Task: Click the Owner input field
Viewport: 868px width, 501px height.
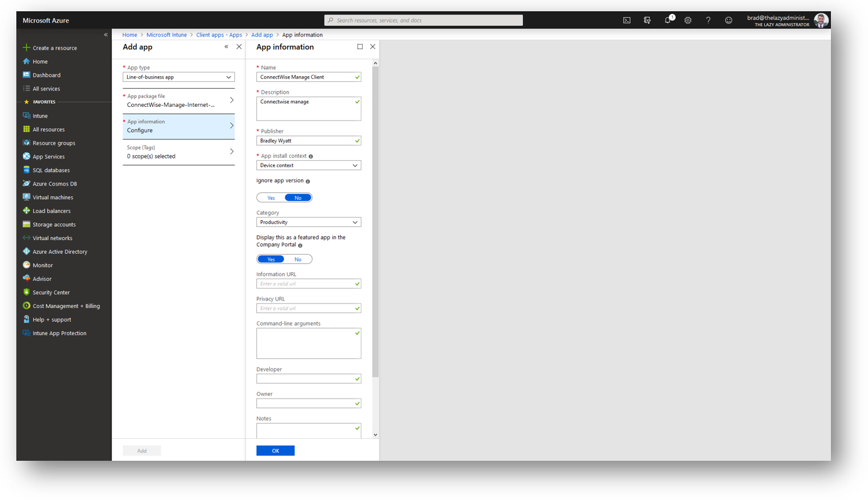Action: click(309, 403)
